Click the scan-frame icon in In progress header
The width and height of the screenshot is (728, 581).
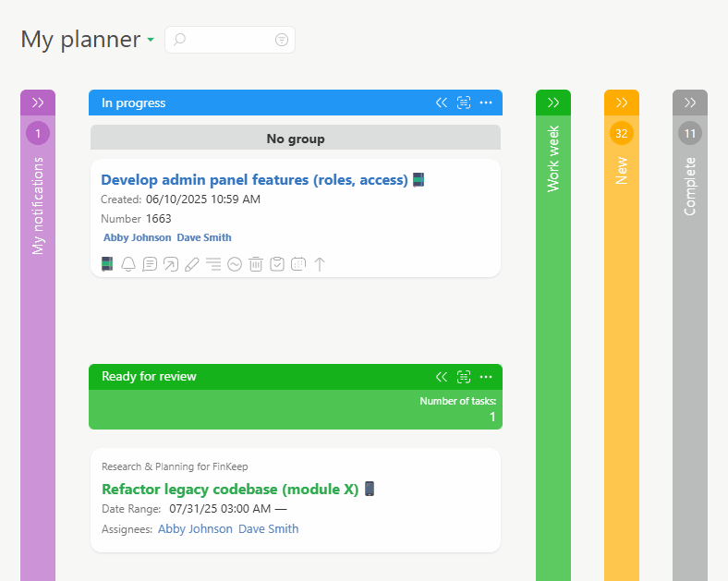tap(464, 103)
